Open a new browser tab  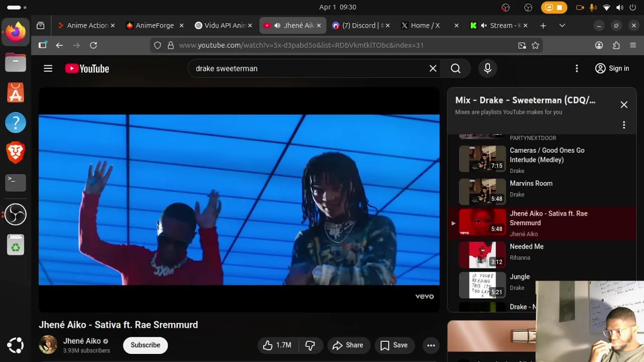tap(543, 26)
